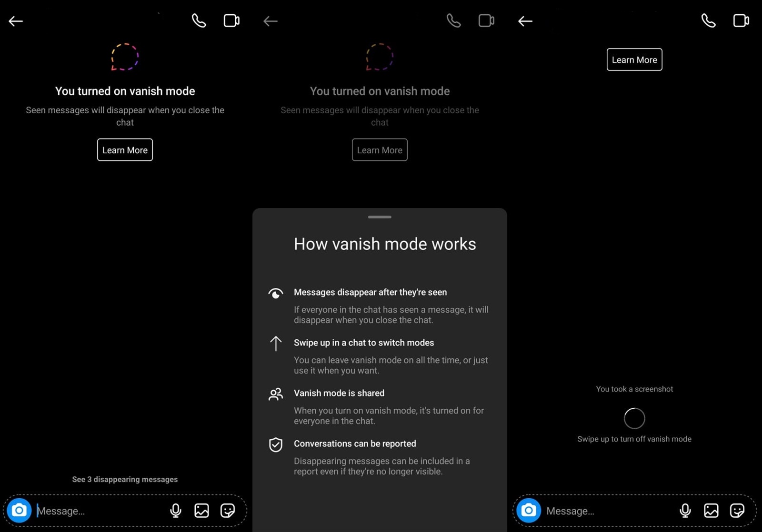This screenshot has width=762, height=532.
Task: Start a video call from the rightmost panel
Action: click(x=741, y=20)
